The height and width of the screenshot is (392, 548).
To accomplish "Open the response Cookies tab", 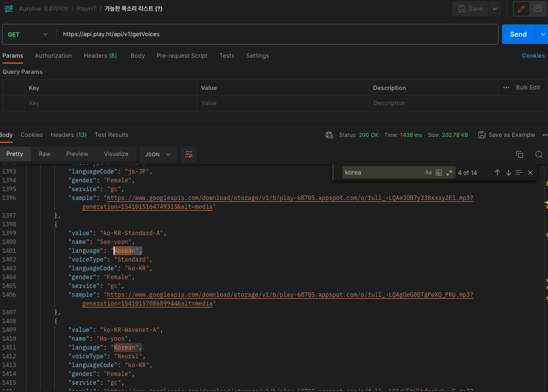I will click(31, 135).
